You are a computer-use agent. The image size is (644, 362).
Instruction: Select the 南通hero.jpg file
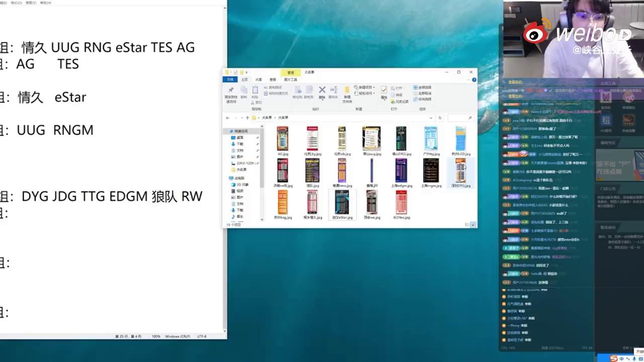click(342, 172)
